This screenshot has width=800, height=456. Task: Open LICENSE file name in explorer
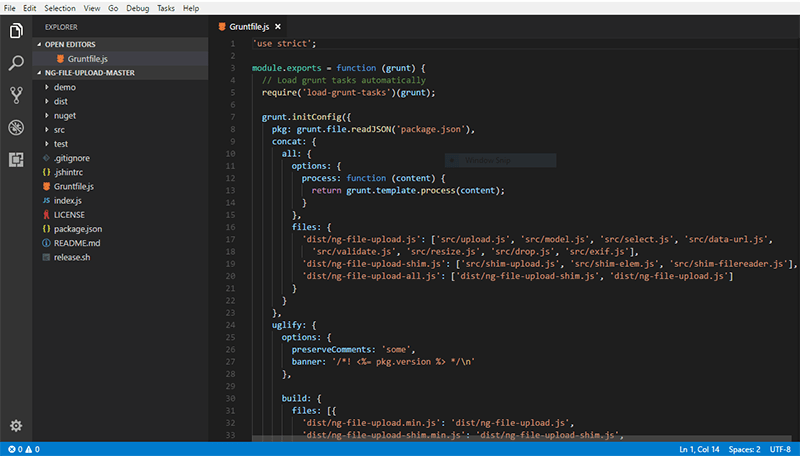pyautogui.click(x=69, y=215)
